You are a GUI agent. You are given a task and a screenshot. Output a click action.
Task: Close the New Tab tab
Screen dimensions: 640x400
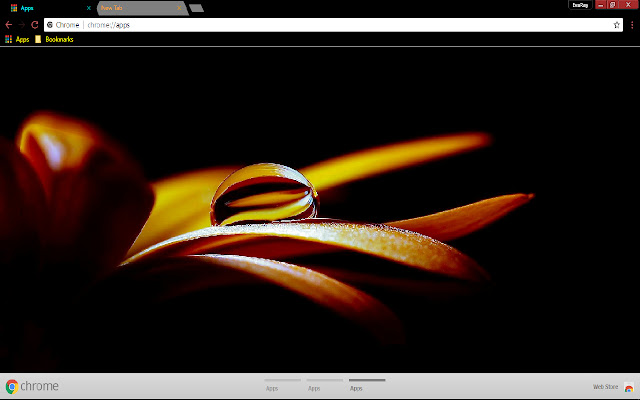coord(178,7)
